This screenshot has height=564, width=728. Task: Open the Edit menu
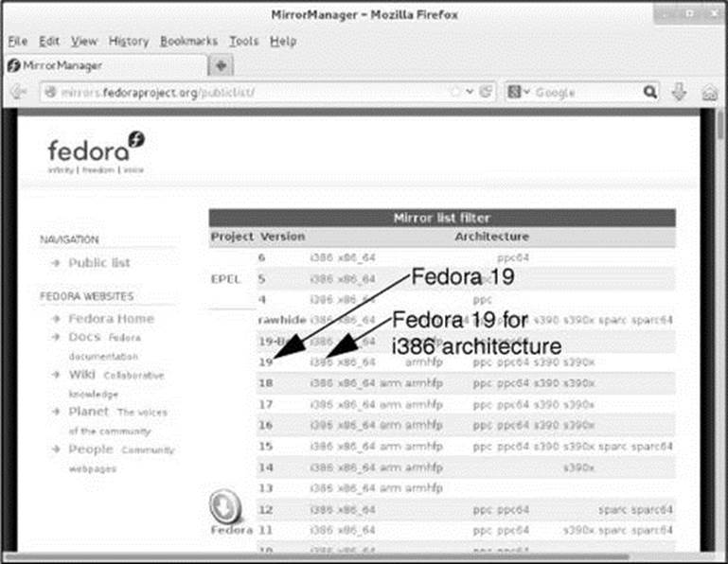pos(48,42)
